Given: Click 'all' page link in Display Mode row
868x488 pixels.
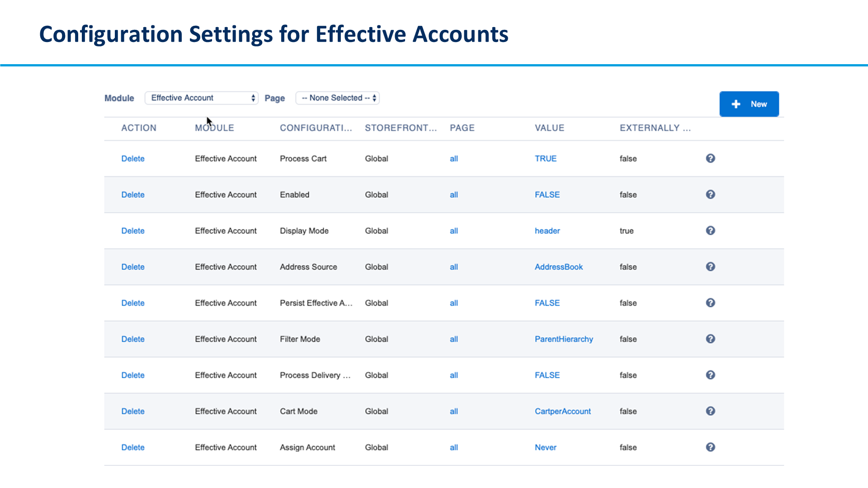Looking at the screenshot, I should tap(454, 231).
